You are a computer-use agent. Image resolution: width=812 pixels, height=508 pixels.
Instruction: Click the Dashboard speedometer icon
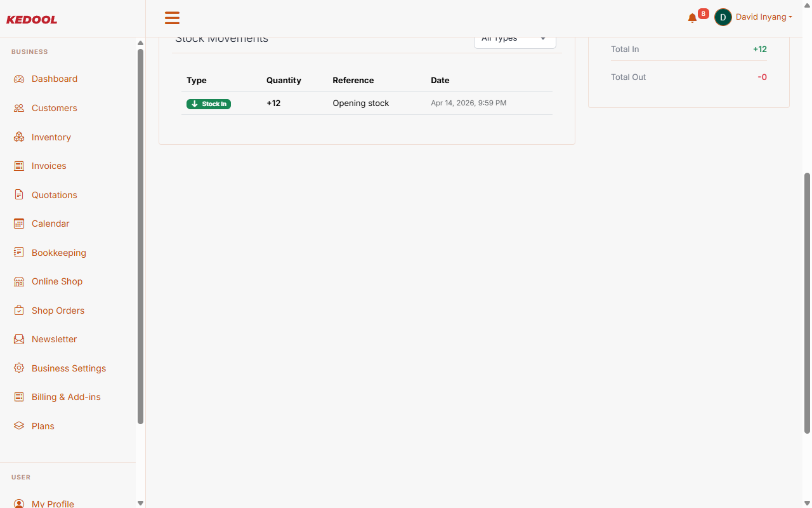[19, 79]
